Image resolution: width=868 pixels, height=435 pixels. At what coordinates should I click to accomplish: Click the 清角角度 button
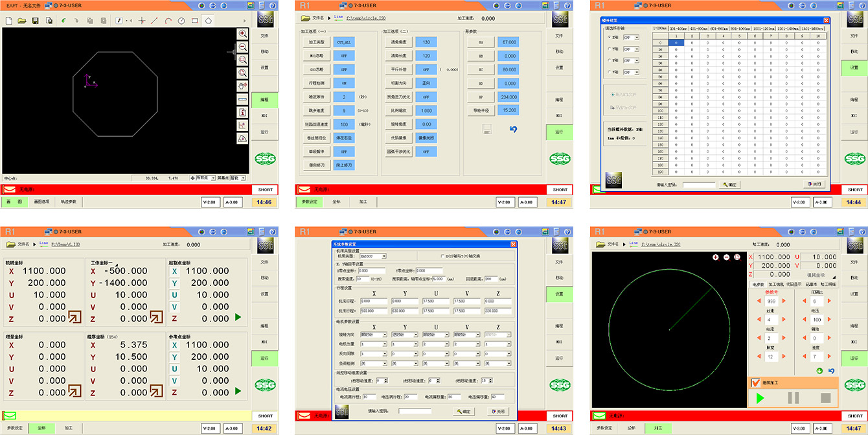(x=398, y=42)
